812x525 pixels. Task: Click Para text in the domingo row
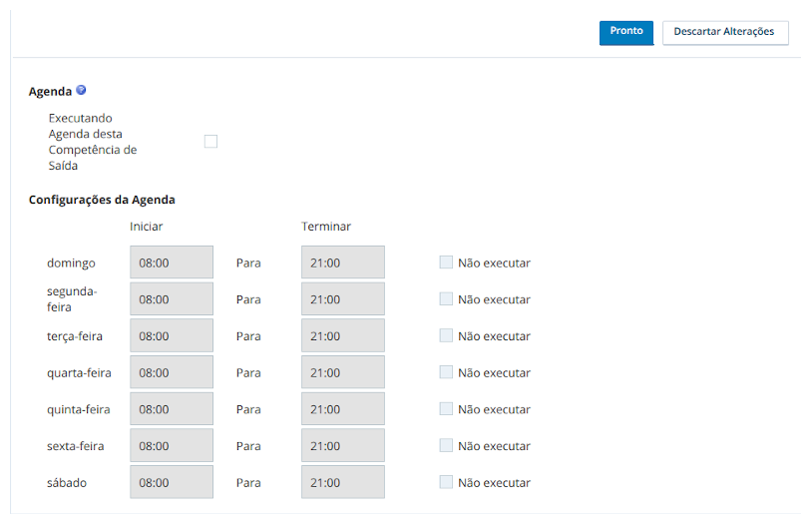point(248,263)
